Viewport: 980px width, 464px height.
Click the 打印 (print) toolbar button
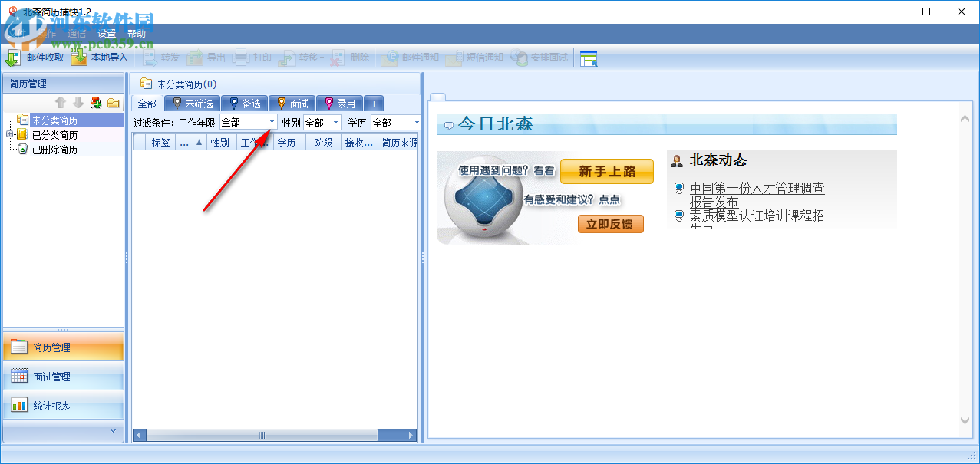coord(253,58)
